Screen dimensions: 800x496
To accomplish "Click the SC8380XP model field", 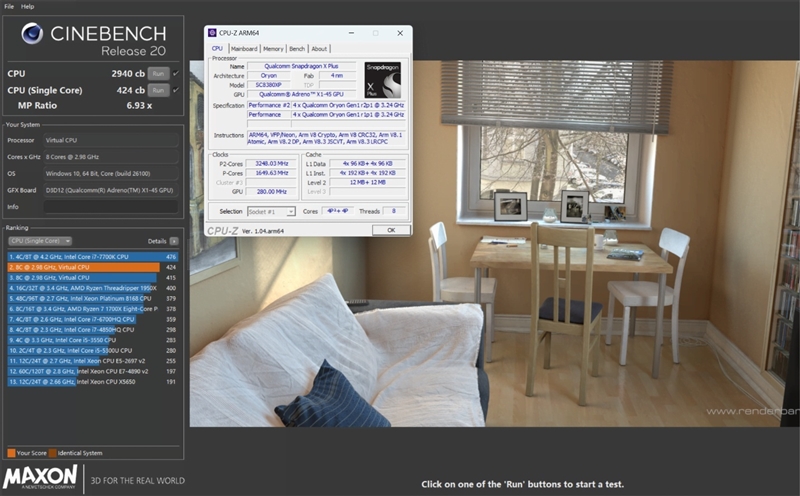I will 269,85.
